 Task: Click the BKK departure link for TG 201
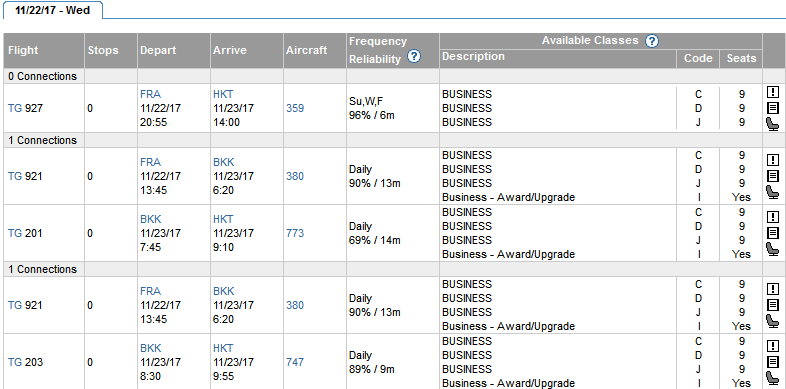[151, 219]
